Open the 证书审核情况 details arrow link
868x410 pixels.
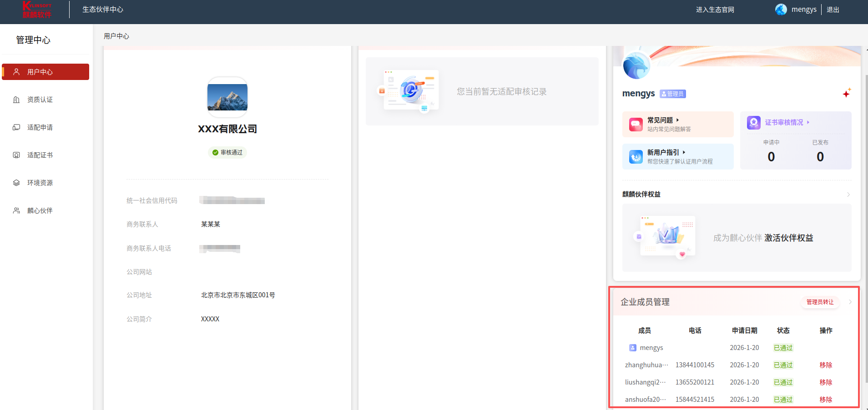787,122
